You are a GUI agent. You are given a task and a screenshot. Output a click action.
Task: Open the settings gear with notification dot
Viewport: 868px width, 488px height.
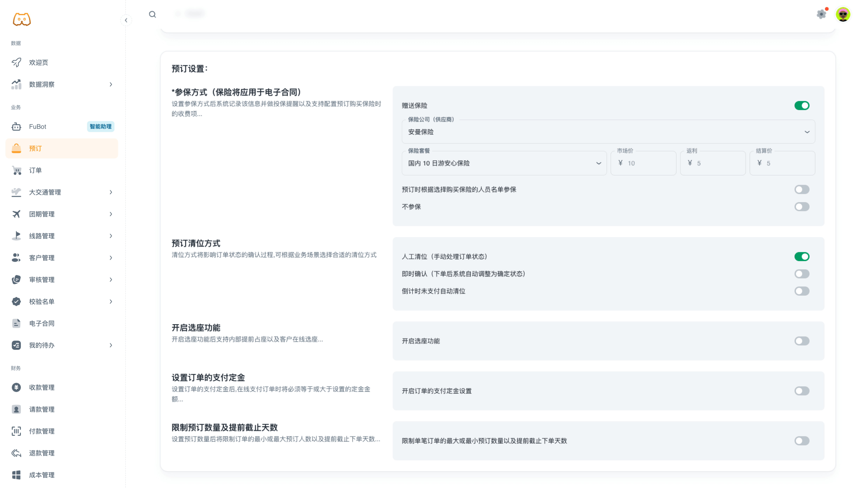822,14
